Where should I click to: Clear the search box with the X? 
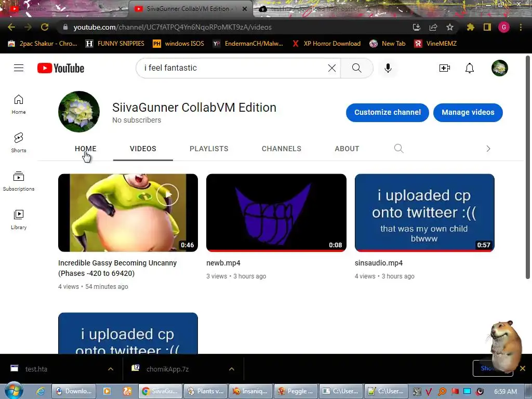332,68
